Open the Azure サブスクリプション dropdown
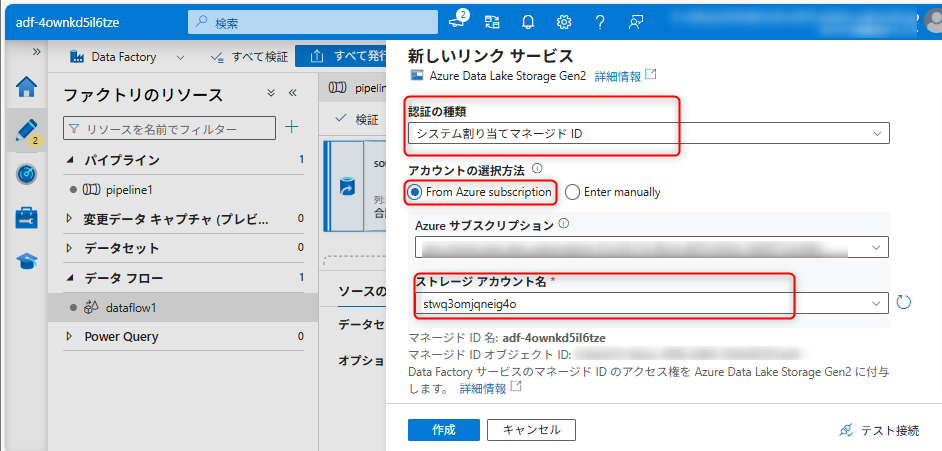942x451 pixels. pyautogui.click(x=651, y=247)
